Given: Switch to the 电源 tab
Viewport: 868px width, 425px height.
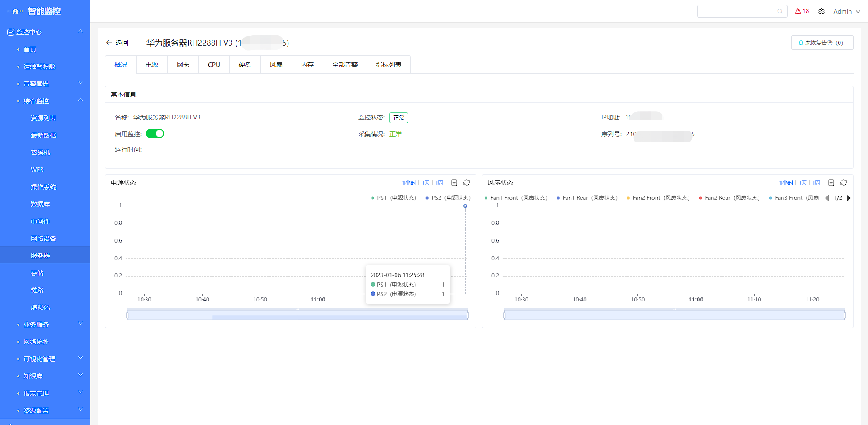Looking at the screenshot, I should coord(152,65).
